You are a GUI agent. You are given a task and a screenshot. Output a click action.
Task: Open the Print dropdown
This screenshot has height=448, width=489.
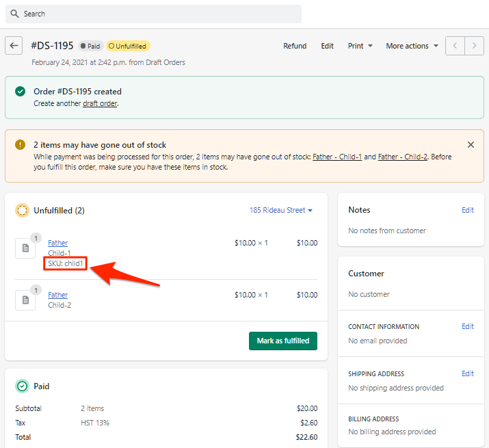click(x=360, y=46)
